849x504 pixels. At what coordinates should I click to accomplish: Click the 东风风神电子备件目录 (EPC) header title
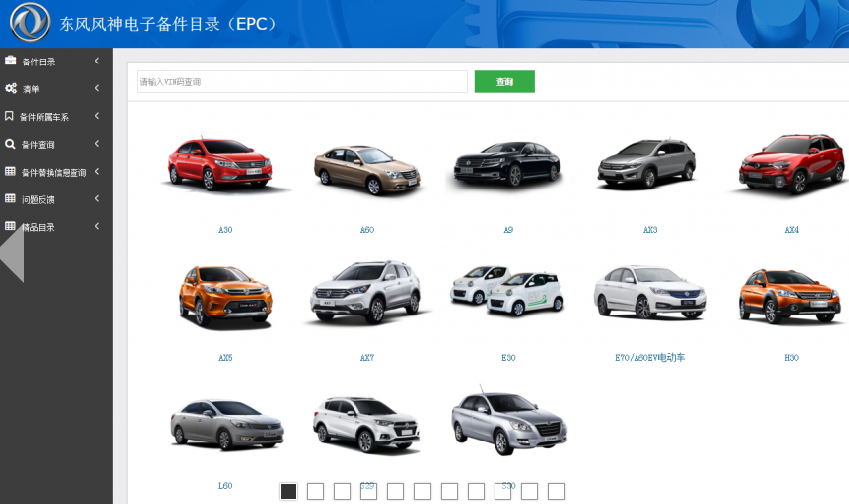tap(169, 24)
